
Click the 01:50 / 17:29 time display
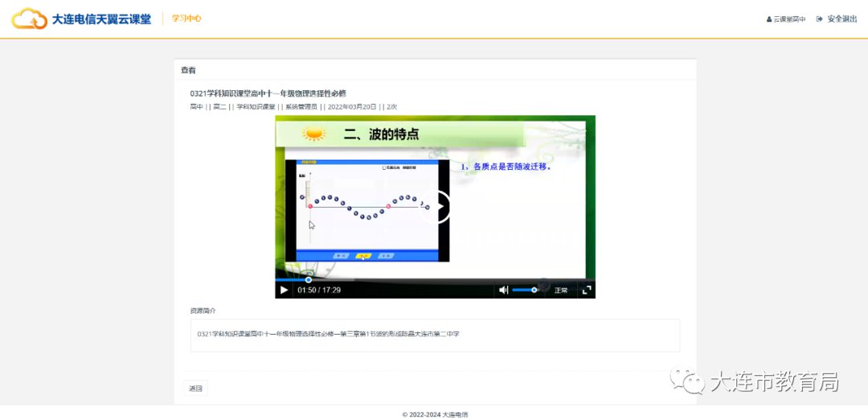point(319,290)
